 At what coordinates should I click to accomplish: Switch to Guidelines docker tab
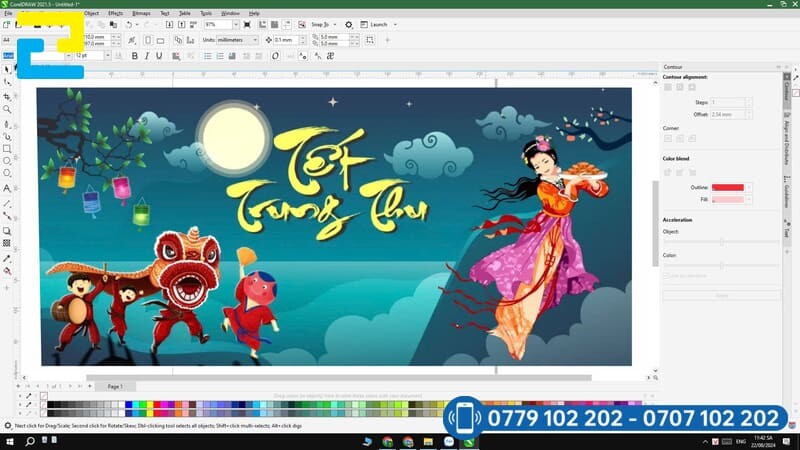787,191
